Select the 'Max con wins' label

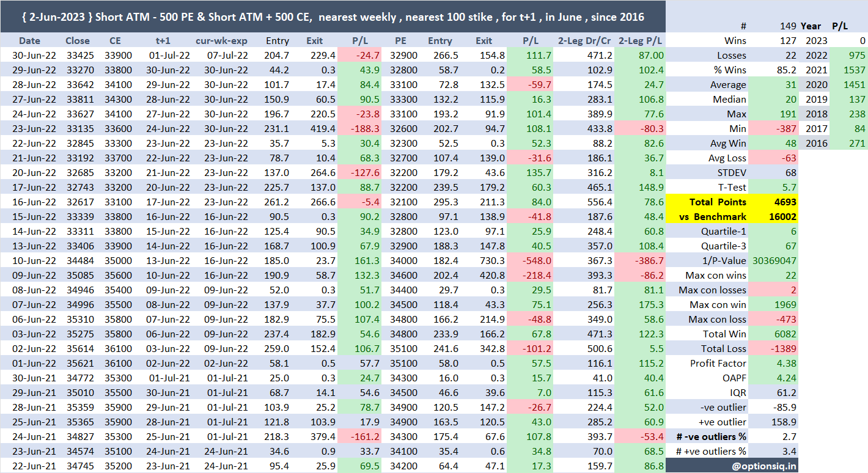716,276
